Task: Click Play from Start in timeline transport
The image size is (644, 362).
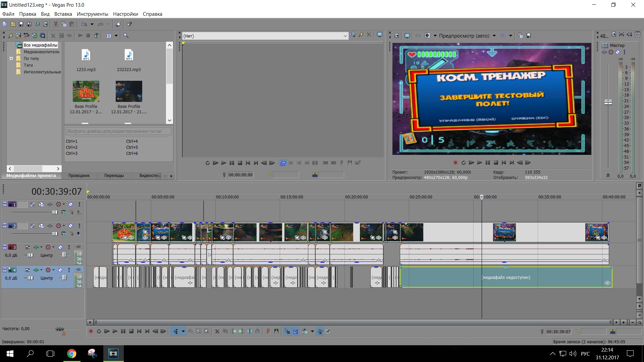Action: point(107,331)
